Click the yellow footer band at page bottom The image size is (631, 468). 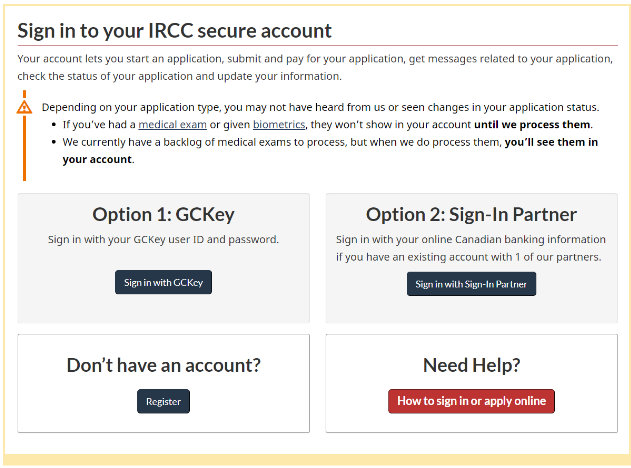click(x=316, y=460)
